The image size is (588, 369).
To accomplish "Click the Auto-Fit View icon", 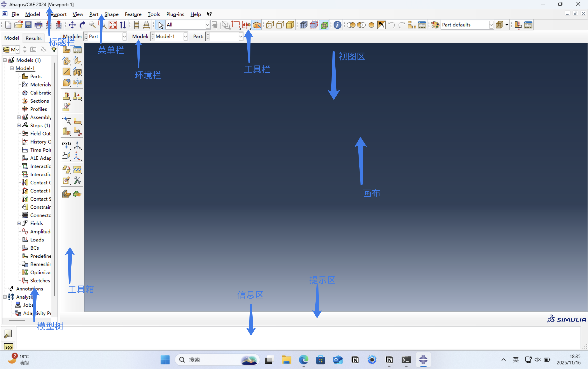I will (113, 25).
